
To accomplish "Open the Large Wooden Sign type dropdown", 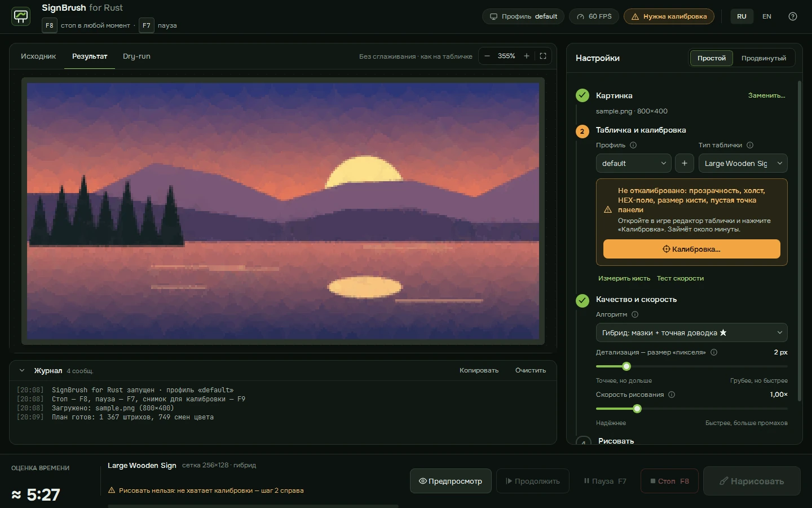I will [x=743, y=163].
